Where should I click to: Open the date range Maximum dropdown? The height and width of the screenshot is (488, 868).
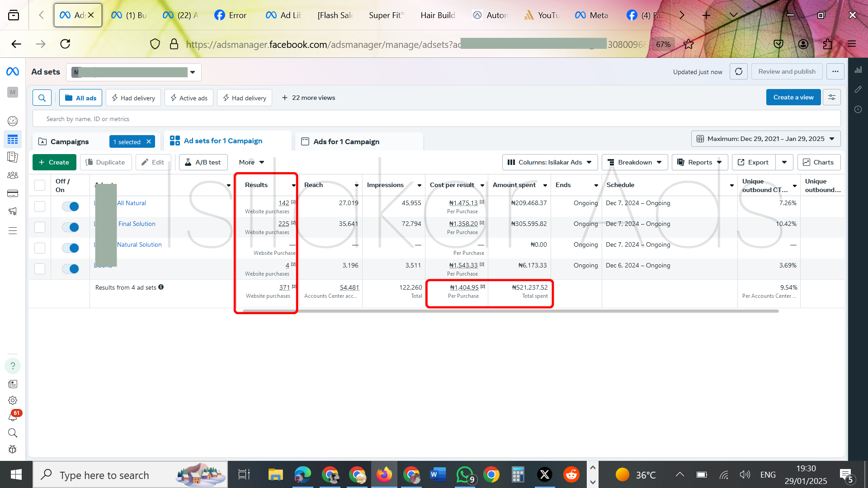point(765,139)
